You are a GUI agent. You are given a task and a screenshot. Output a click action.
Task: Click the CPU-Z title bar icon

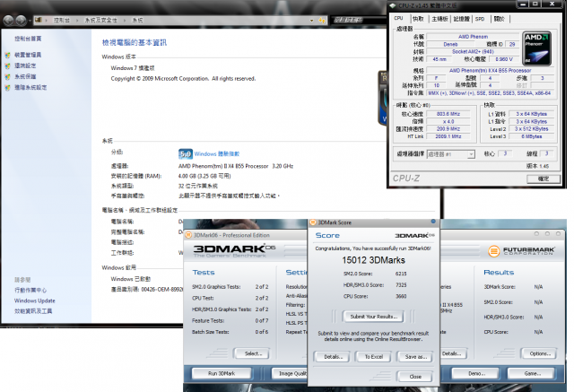point(393,5)
